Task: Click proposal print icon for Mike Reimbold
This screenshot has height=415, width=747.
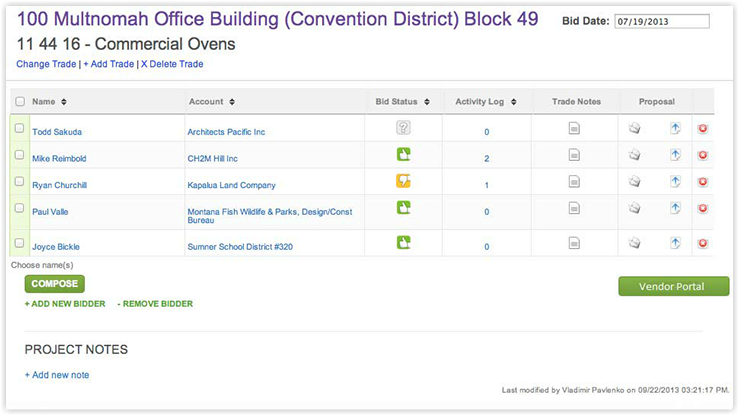Action: click(x=634, y=155)
